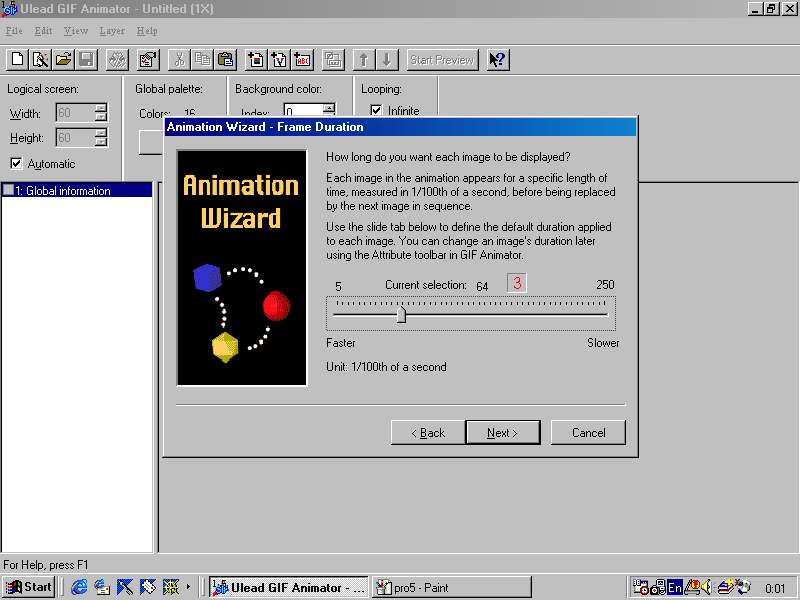800x600 pixels.
Task: Click the Height spinner arrows
Action: click(x=100, y=138)
